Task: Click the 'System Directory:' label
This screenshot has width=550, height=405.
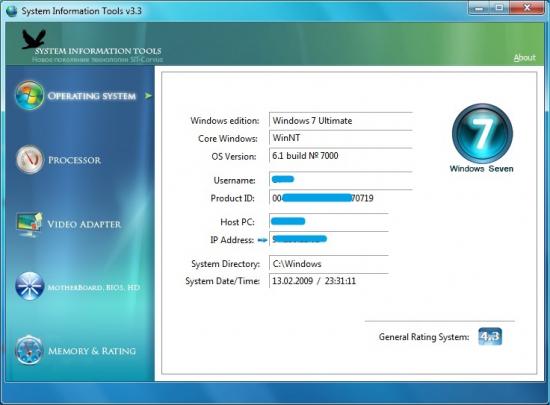Action: (x=226, y=264)
